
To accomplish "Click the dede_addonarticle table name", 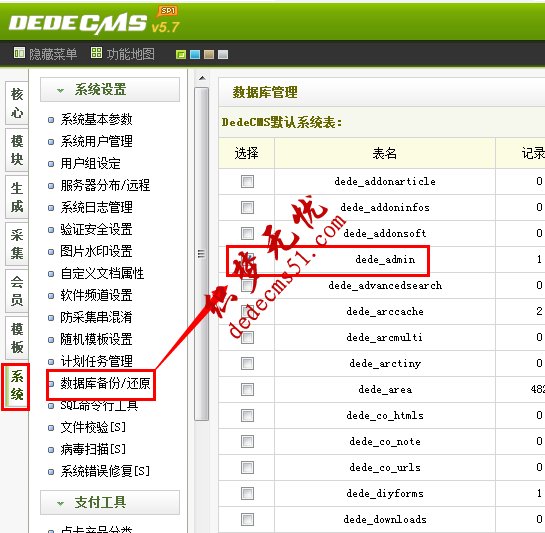I will pyautogui.click(x=385, y=181).
